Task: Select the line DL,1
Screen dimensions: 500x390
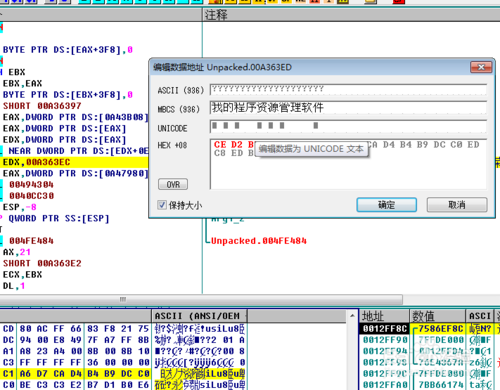Action: tap(14, 286)
